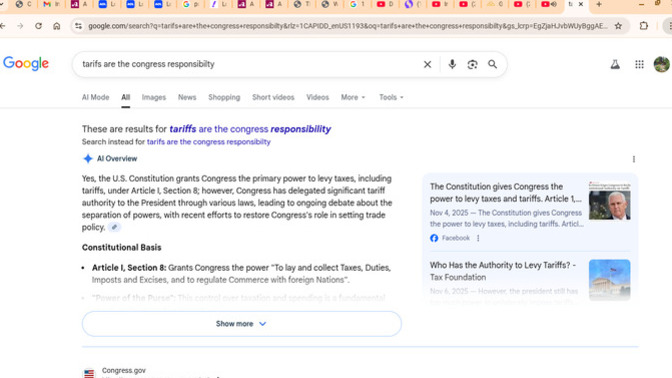Switch to Shopping results
Image resolution: width=672 pixels, height=378 pixels.
(224, 97)
